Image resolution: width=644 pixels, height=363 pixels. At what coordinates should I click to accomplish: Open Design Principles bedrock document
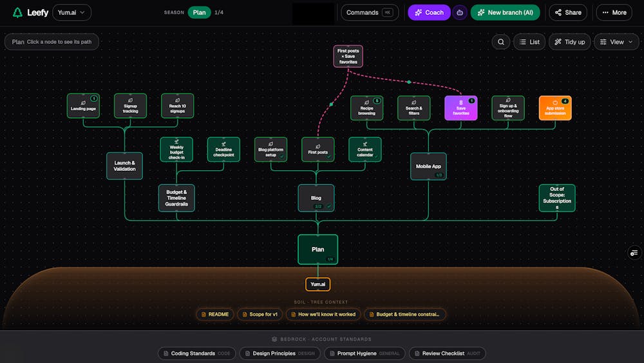click(x=279, y=353)
